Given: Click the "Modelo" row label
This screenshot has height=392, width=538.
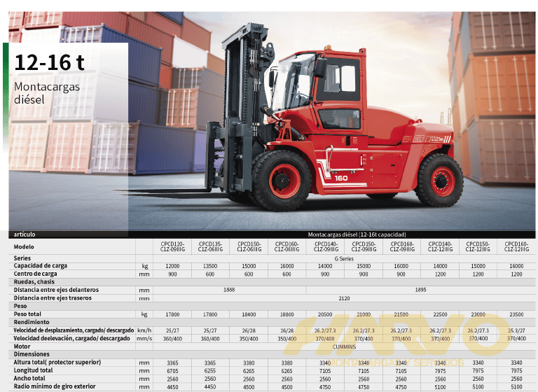Looking at the screenshot, I should [x=24, y=247].
